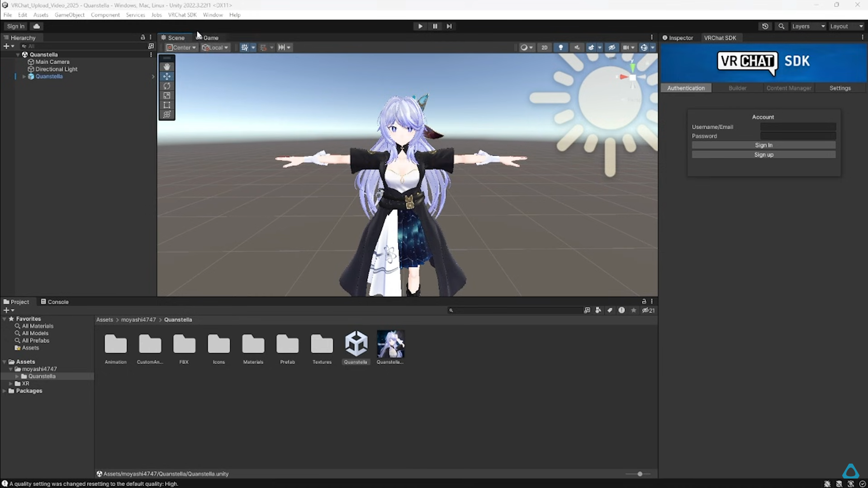
Task: Open Search by Type filter icon
Action: coord(598,310)
